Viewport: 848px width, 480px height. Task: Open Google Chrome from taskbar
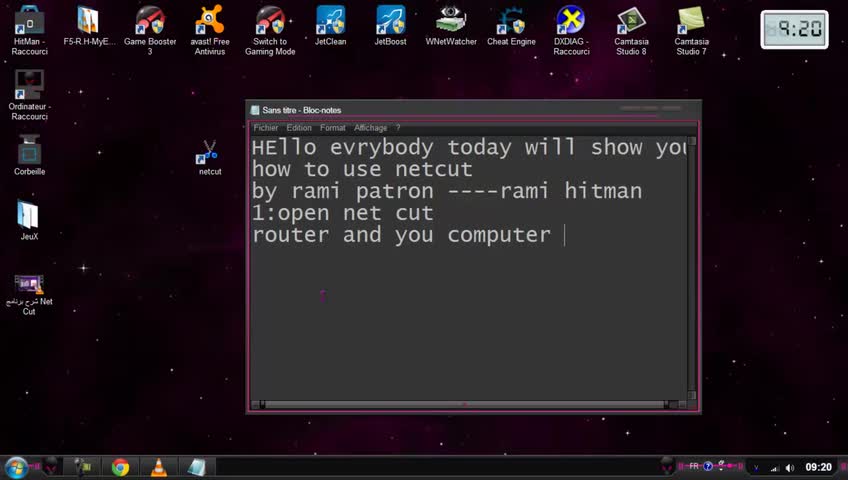tap(120, 467)
